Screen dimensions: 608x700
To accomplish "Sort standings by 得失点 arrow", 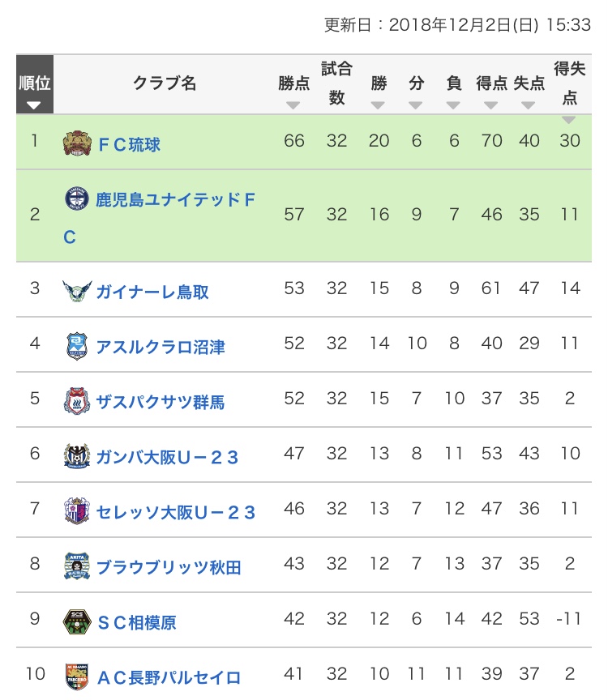I will click(x=569, y=120).
